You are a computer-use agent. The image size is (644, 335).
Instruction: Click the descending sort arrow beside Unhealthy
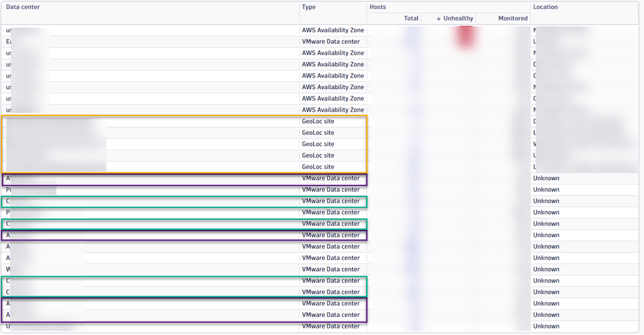coord(438,19)
